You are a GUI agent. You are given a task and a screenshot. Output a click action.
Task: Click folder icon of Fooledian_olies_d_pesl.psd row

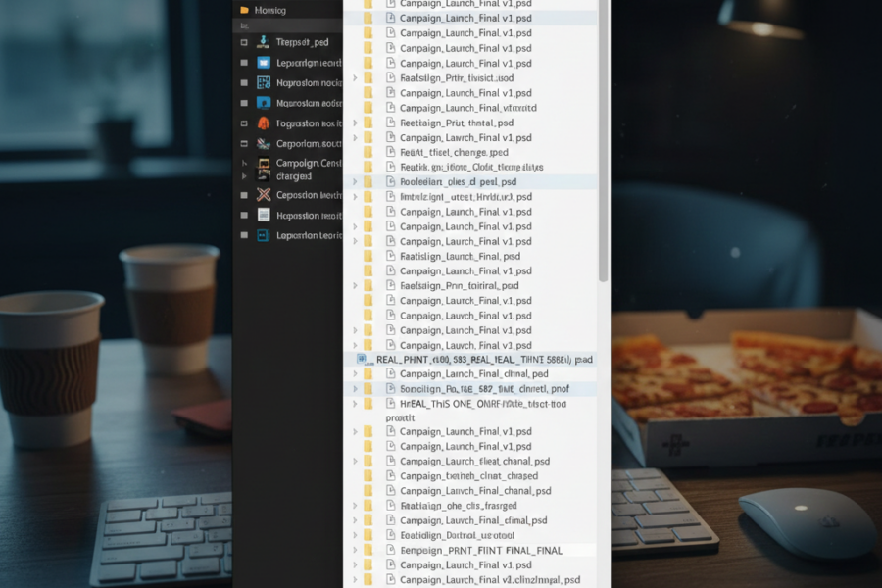[367, 181]
